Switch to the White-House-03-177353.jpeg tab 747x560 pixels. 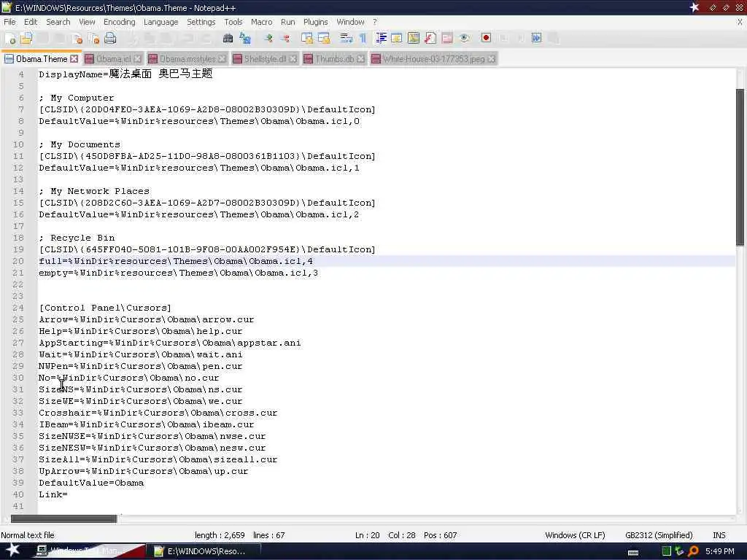pos(433,58)
